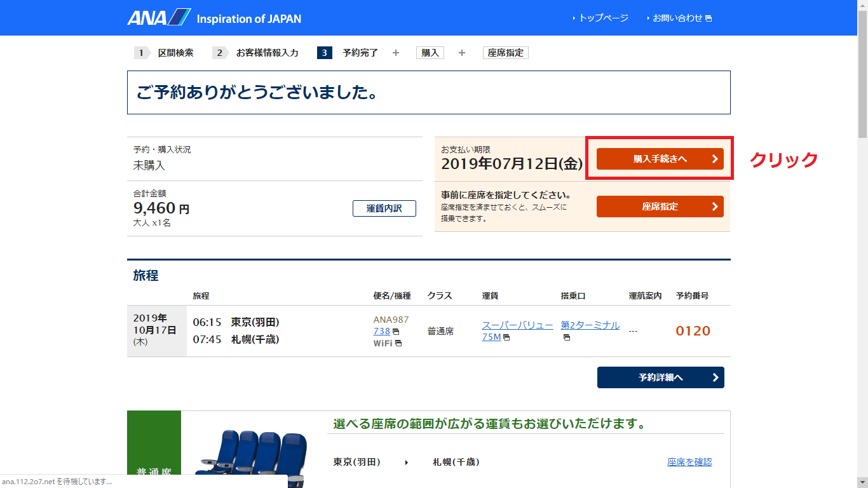This screenshot has width=868, height=488.
Task: Click popup icon after 75M fare
Action: pos(506,337)
